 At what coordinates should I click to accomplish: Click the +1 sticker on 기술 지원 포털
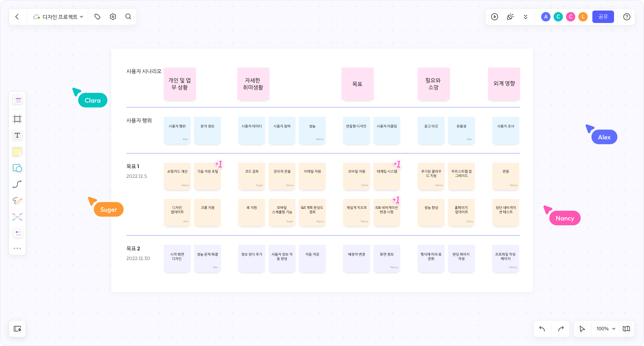pos(218,164)
